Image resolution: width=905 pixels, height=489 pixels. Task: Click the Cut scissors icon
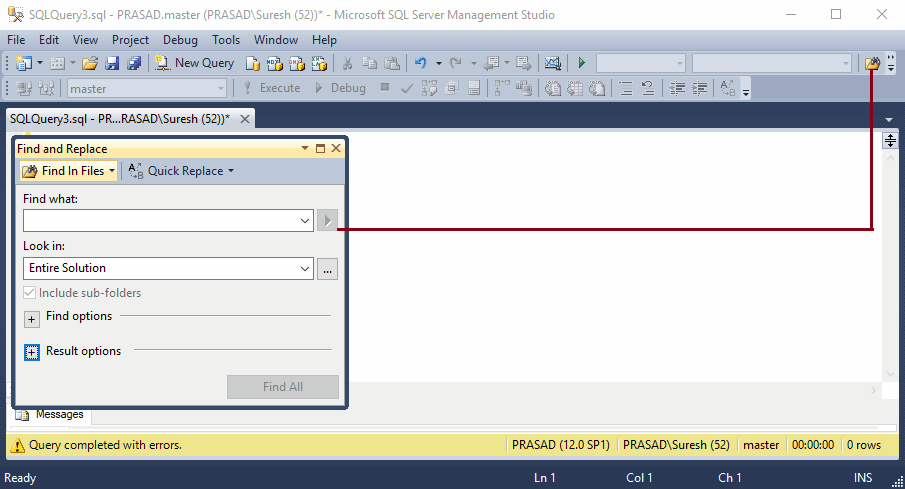coord(347,63)
